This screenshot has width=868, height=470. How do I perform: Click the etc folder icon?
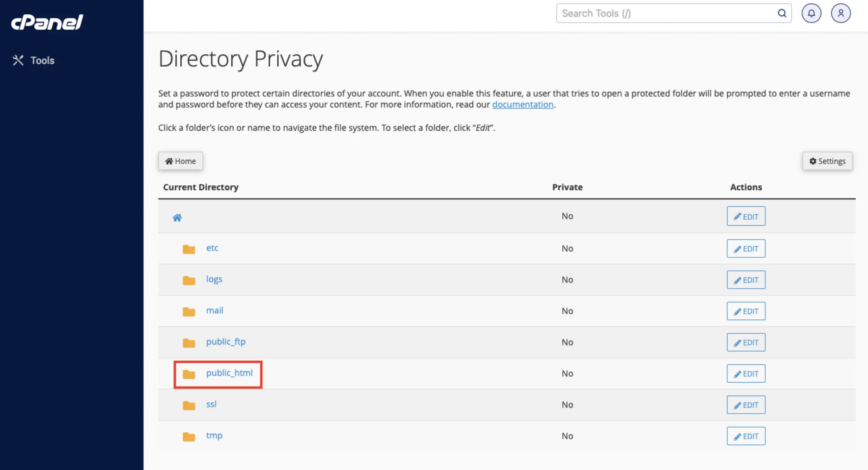(189, 249)
